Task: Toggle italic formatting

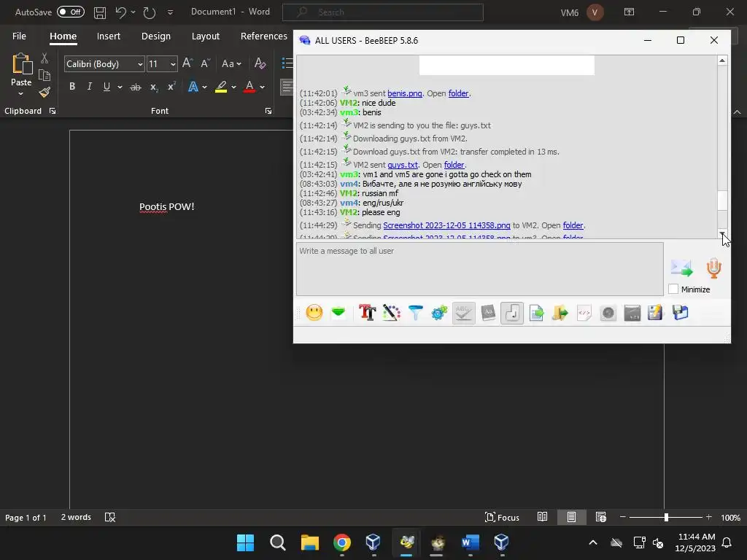Action: (x=89, y=87)
